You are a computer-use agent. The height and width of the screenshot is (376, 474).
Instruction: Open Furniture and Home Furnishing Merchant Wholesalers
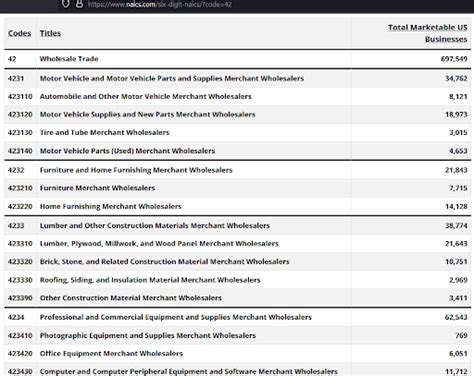pos(136,170)
